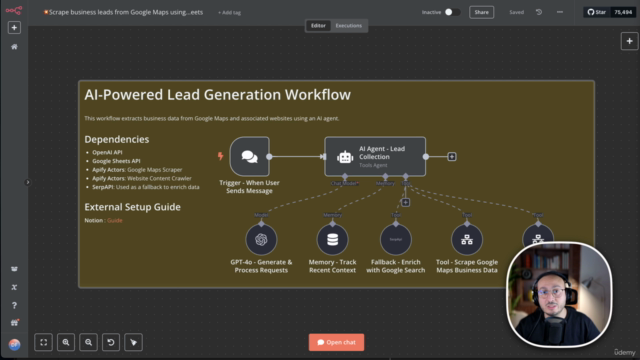Click the workflow title text
Image resolution: width=640 pixels, height=360 pixels.
(126, 12)
